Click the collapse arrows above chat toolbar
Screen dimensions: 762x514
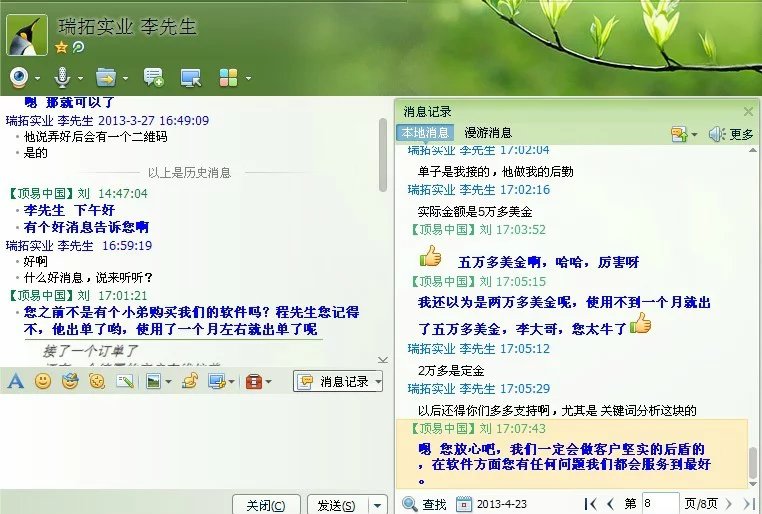383,360
